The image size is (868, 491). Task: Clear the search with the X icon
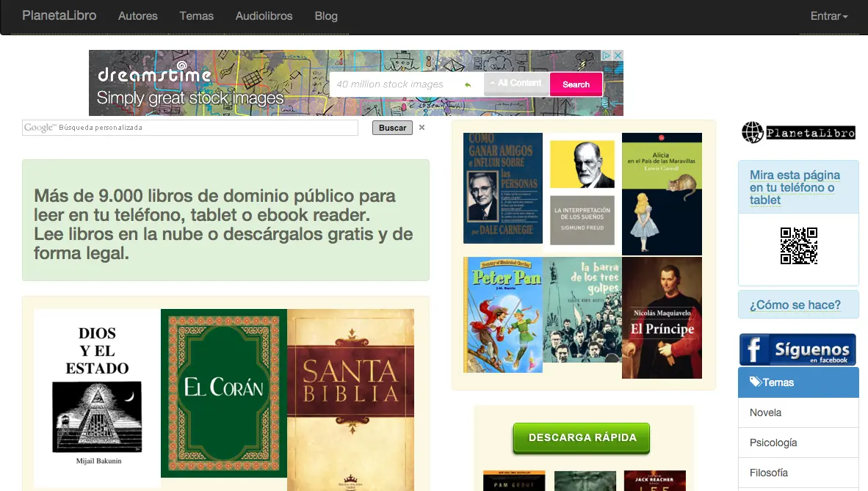(x=422, y=127)
